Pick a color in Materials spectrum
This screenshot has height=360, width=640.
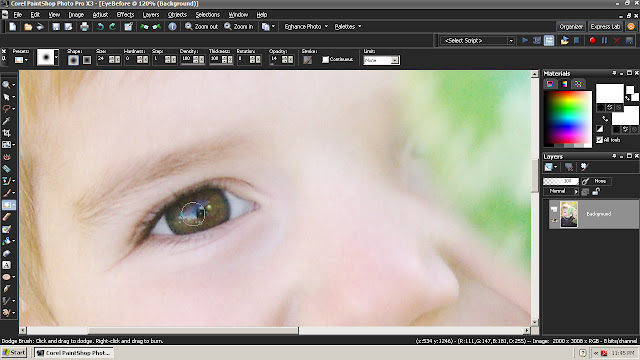[x=568, y=118]
